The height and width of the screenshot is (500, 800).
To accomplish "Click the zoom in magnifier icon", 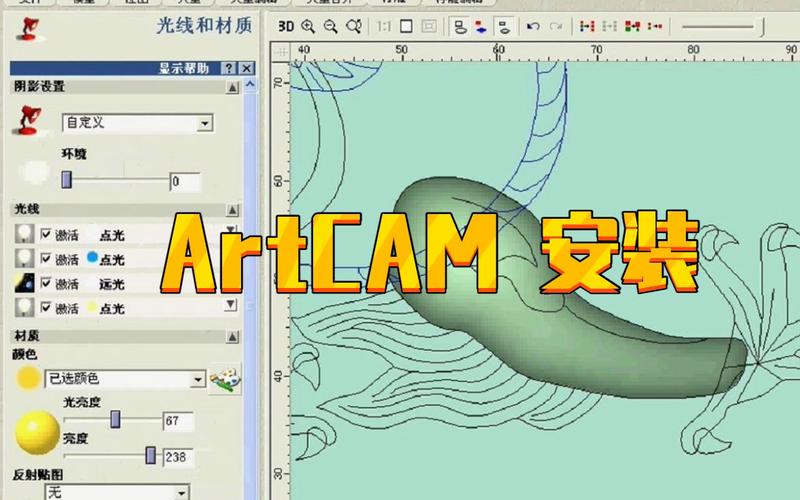I will [308, 26].
